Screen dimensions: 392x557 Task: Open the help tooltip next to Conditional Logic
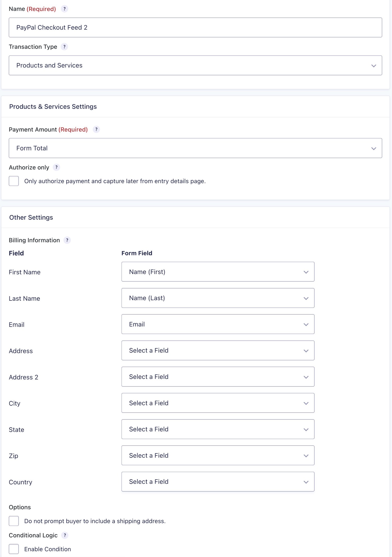coord(65,535)
